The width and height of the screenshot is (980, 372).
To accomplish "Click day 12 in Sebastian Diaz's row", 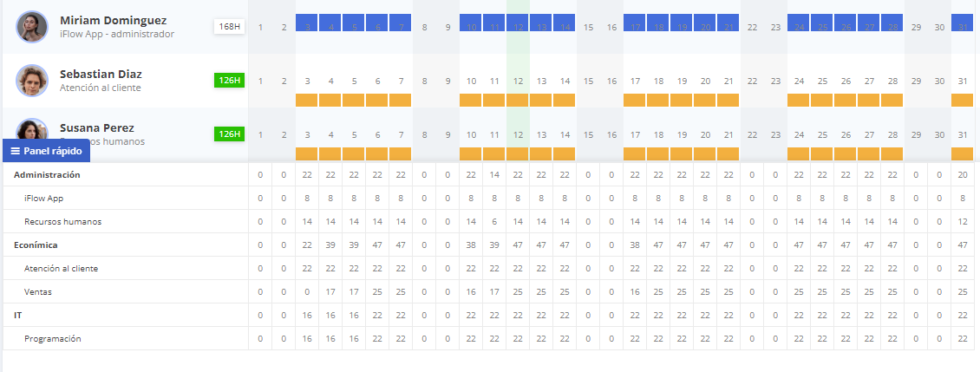I will [x=518, y=82].
